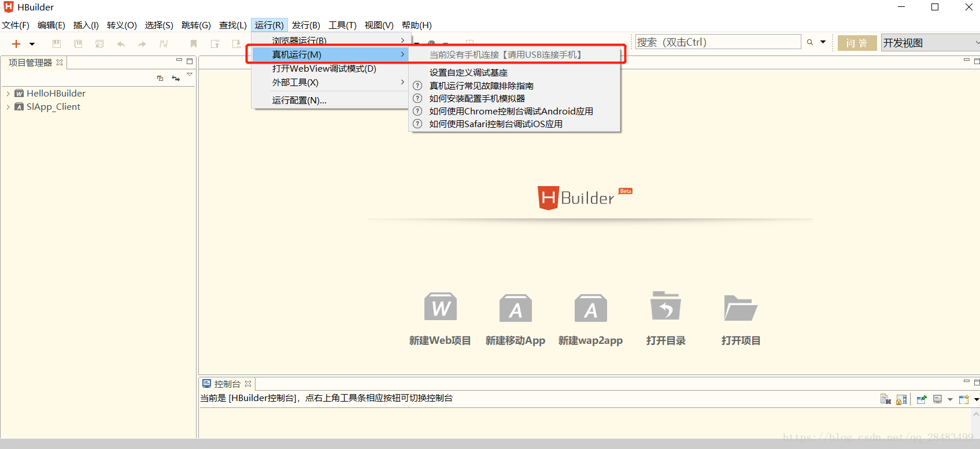The width and height of the screenshot is (980, 449).
Task: Click the downward-arrow page toolbar icon
Action: pyautogui.click(x=236, y=44)
